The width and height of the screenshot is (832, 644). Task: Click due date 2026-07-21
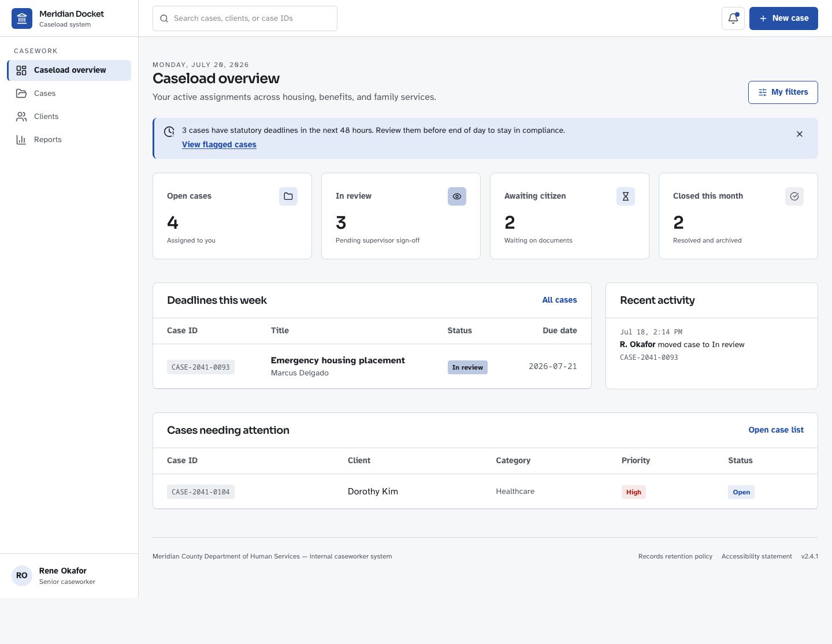[x=552, y=367]
